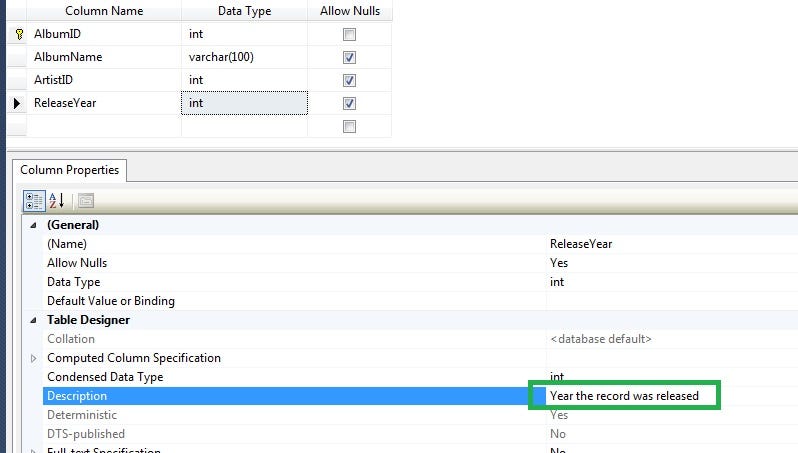
Task: Select the ReleaseYear column name cell
Action: tap(104, 103)
